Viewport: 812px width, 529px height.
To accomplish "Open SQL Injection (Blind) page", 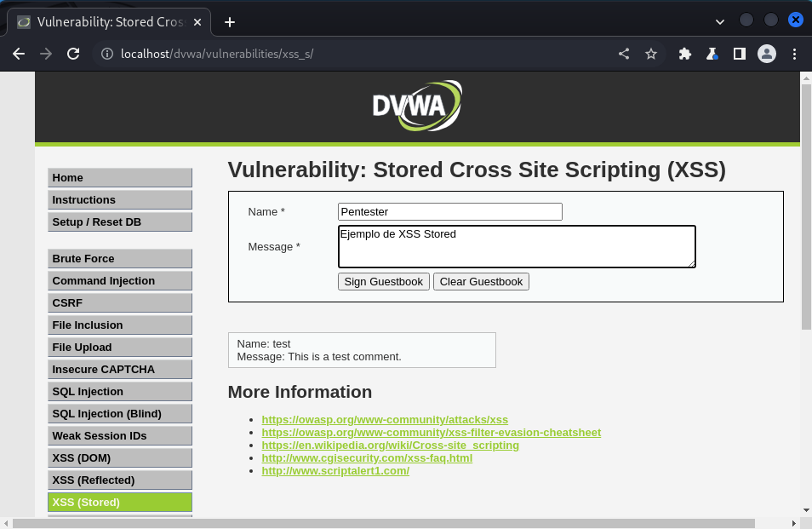I will (x=120, y=414).
